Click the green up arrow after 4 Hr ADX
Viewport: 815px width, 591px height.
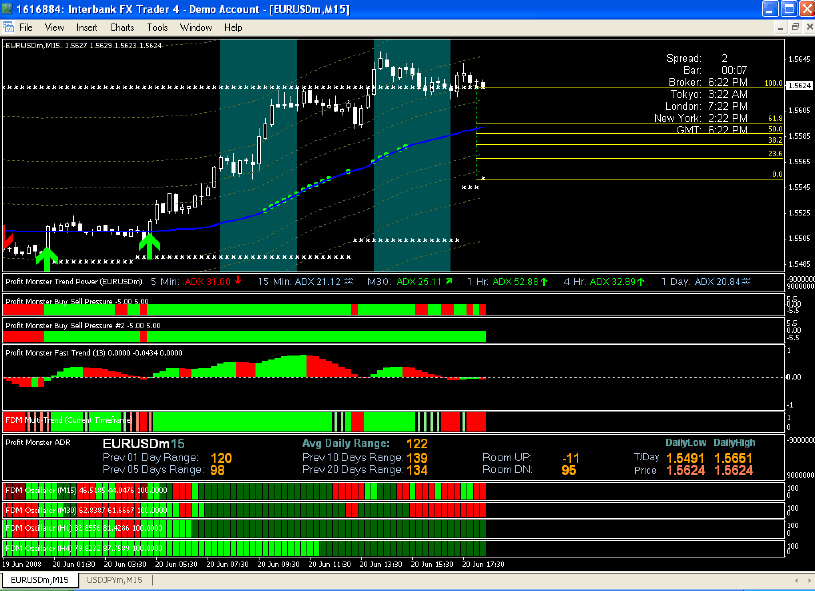641,282
